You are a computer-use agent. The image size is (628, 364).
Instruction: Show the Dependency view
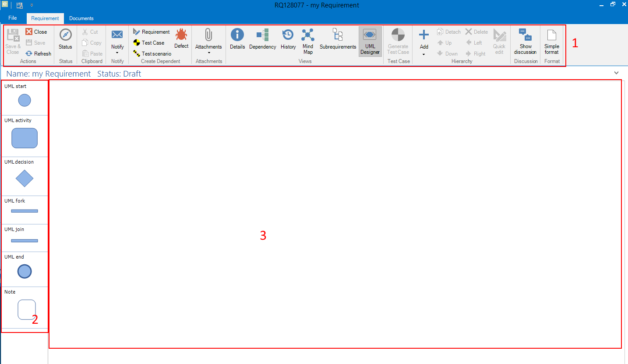tap(263, 39)
